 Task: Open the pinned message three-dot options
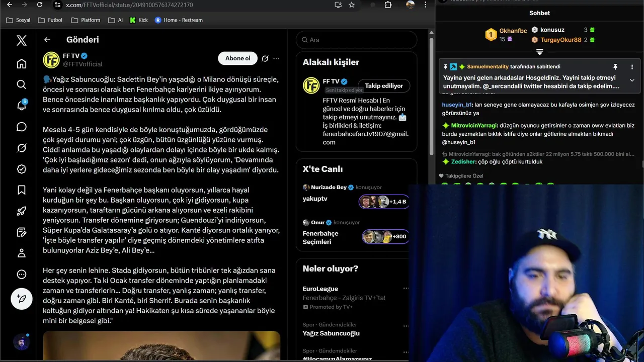coord(632,67)
